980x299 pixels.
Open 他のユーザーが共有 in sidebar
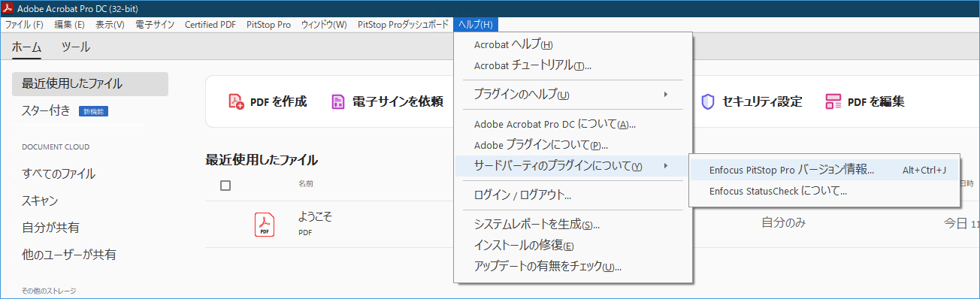pos(69,255)
